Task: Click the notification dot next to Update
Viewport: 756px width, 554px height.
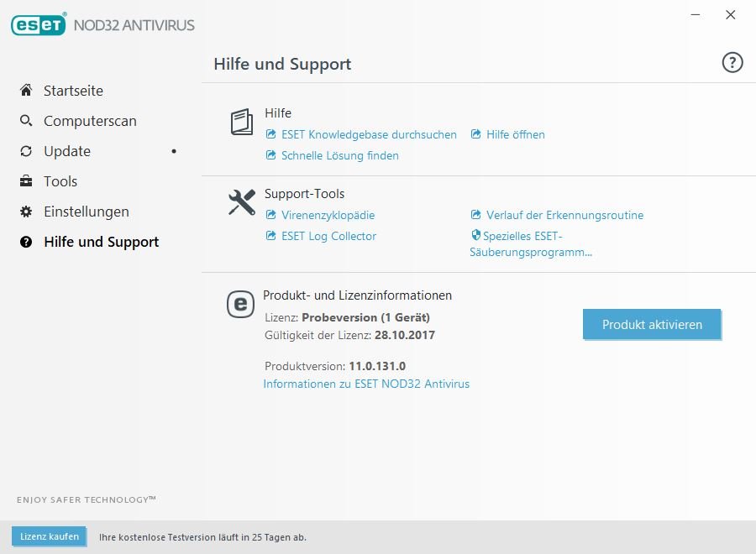Action: (174, 151)
